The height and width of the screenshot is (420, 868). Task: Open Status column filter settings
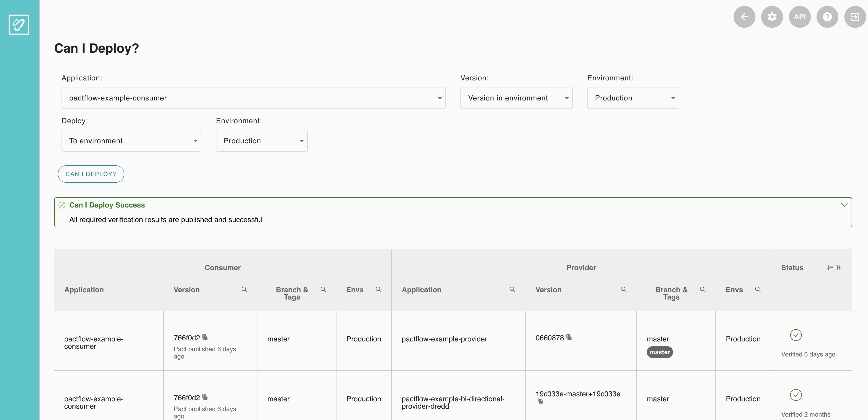839,267
